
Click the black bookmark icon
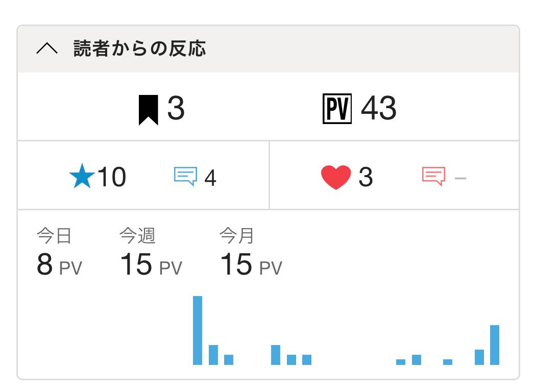149,110
